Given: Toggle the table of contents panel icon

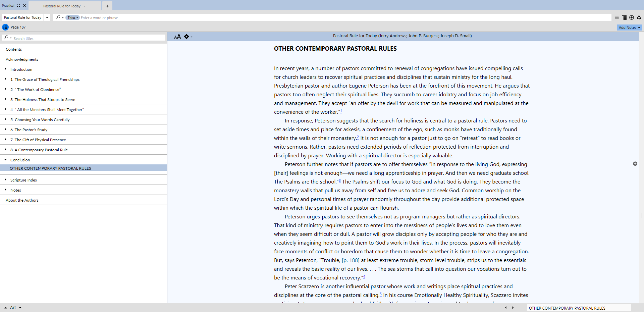Looking at the screenshot, I should click(5, 27).
